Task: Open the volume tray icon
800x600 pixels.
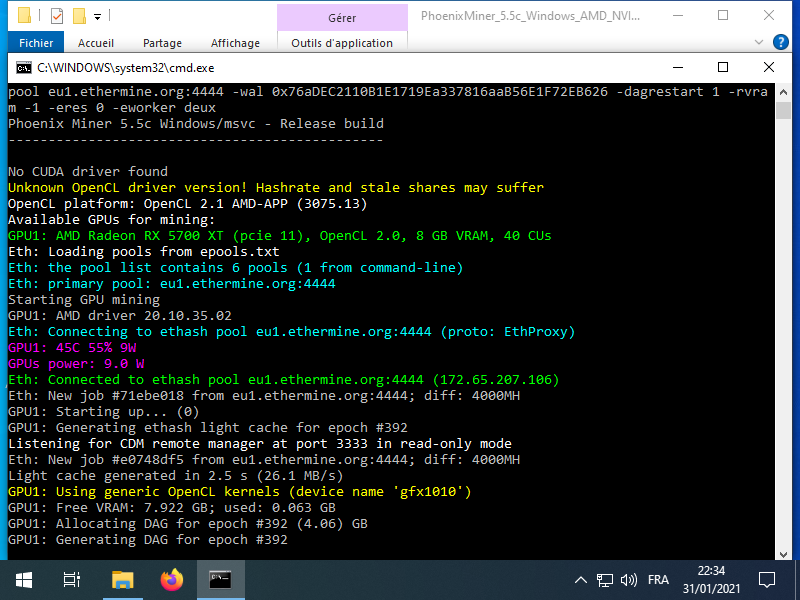Action: (629, 580)
